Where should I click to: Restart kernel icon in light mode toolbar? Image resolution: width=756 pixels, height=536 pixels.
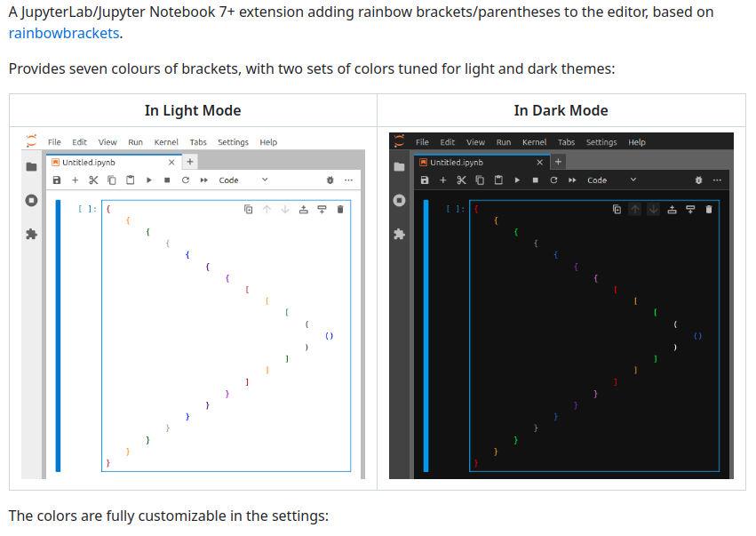click(186, 180)
